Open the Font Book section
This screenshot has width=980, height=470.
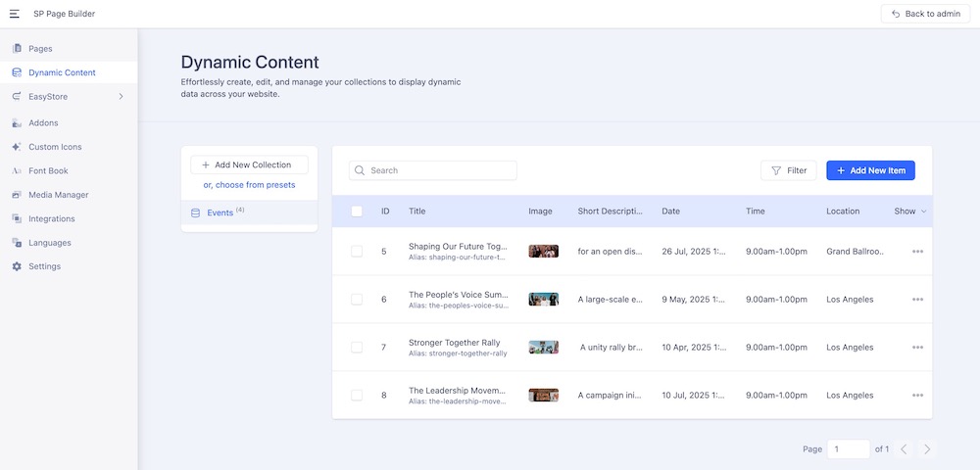pyautogui.click(x=49, y=171)
